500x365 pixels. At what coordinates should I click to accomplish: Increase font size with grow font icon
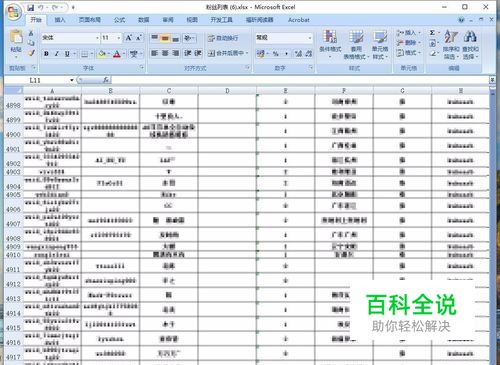(x=129, y=38)
